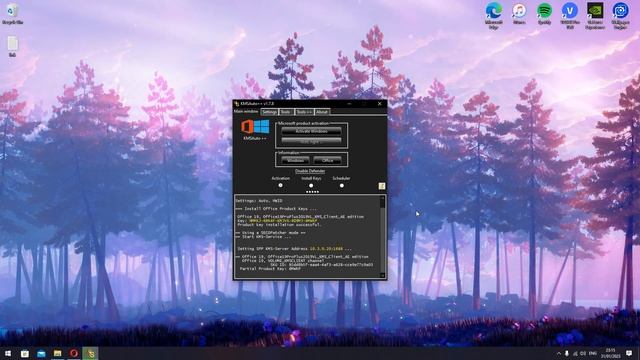Select the Install Keys radio indicator
Screen dimensions: 640x360
[311, 185]
